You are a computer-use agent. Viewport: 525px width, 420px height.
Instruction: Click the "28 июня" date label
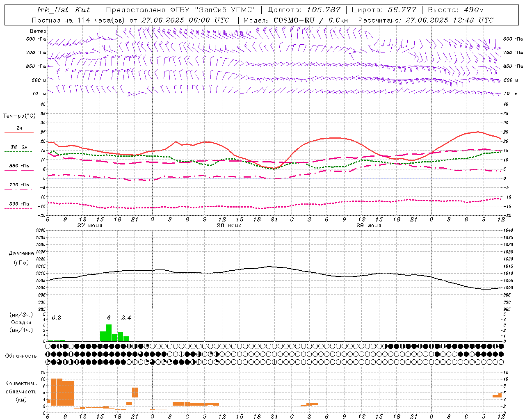229,226
